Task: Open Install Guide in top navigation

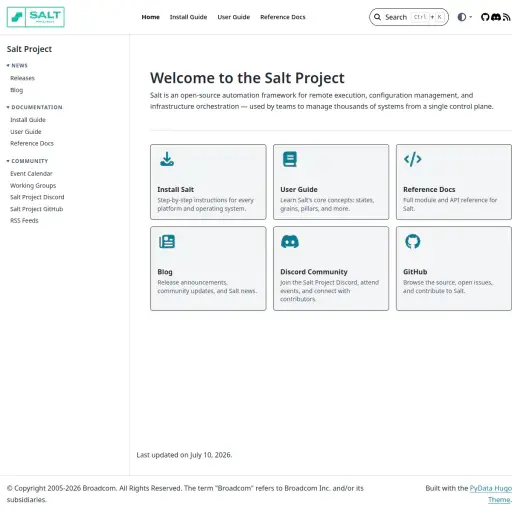Action: click(x=188, y=17)
